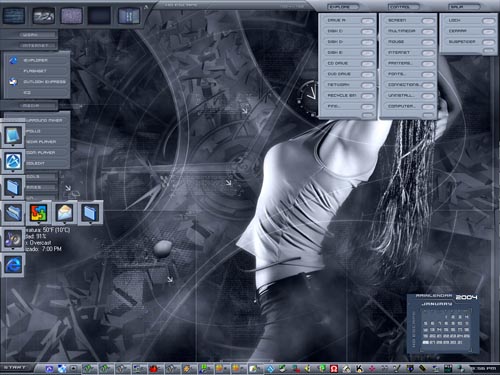
Task: Click the pink flower tray icon
Action: 372,369
